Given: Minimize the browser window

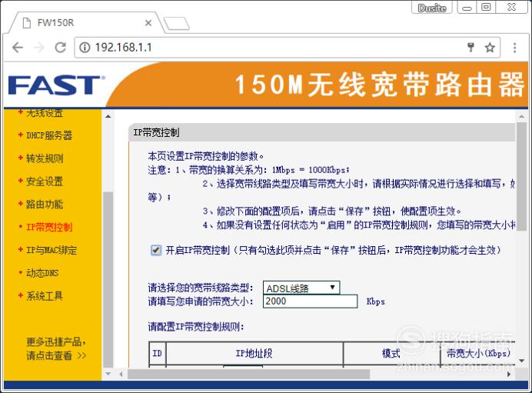Looking at the screenshot, I should tap(467, 8).
